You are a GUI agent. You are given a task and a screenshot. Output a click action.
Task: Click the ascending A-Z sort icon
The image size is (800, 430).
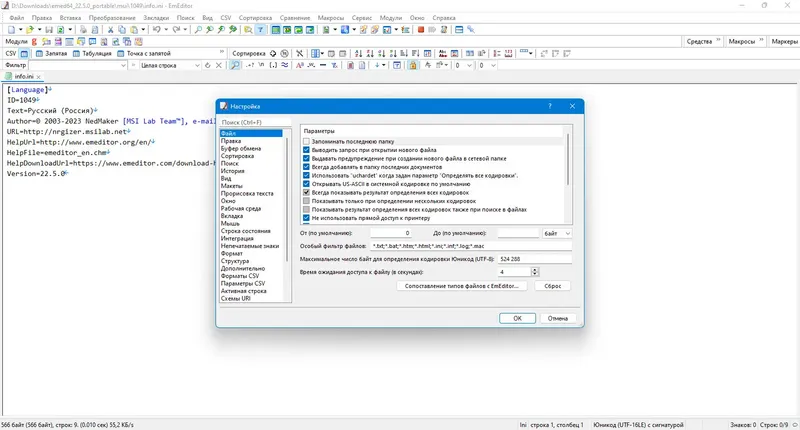[359, 54]
